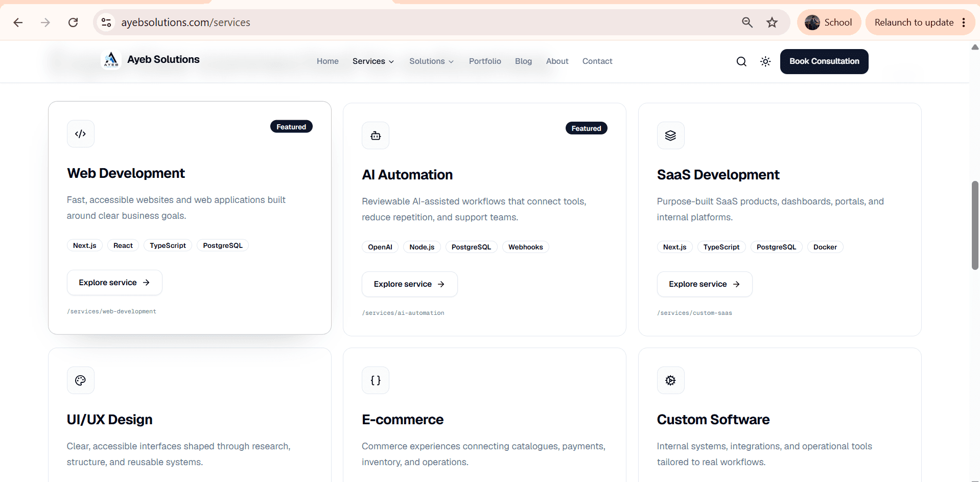View site information icon in address bar
Viewport: 980px width, 482px height.
(x=106, y=22)
